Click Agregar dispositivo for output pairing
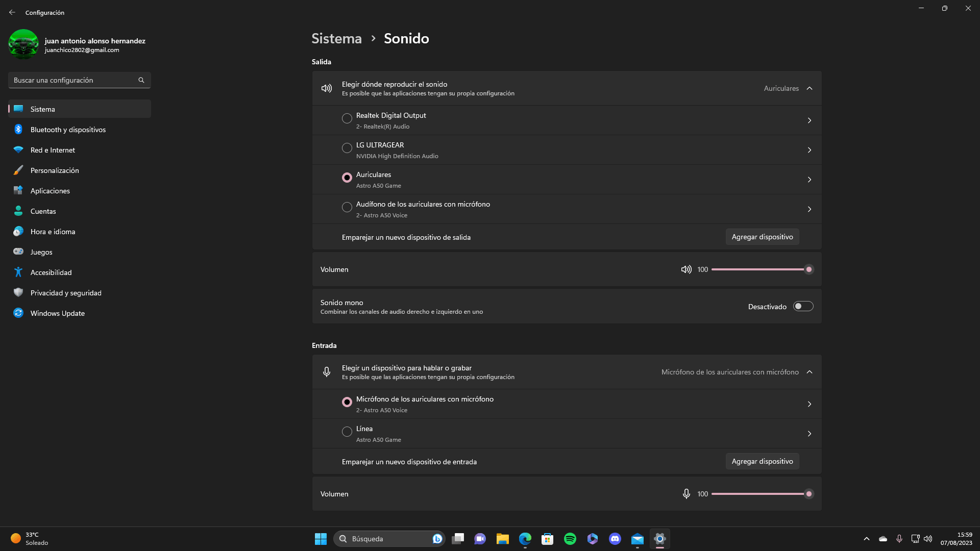 coord(762,237)
